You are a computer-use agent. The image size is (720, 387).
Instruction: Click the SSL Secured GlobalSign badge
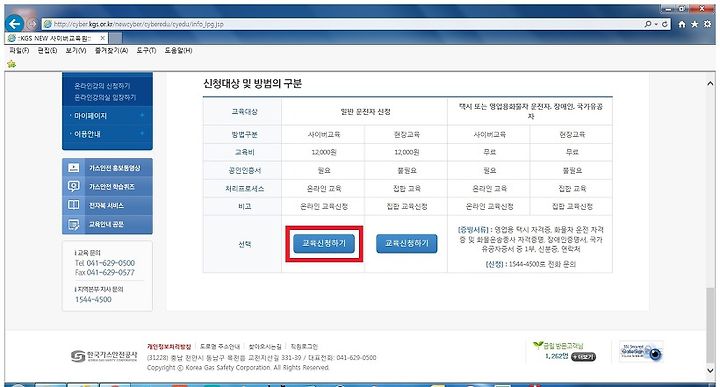coord(641,352)
